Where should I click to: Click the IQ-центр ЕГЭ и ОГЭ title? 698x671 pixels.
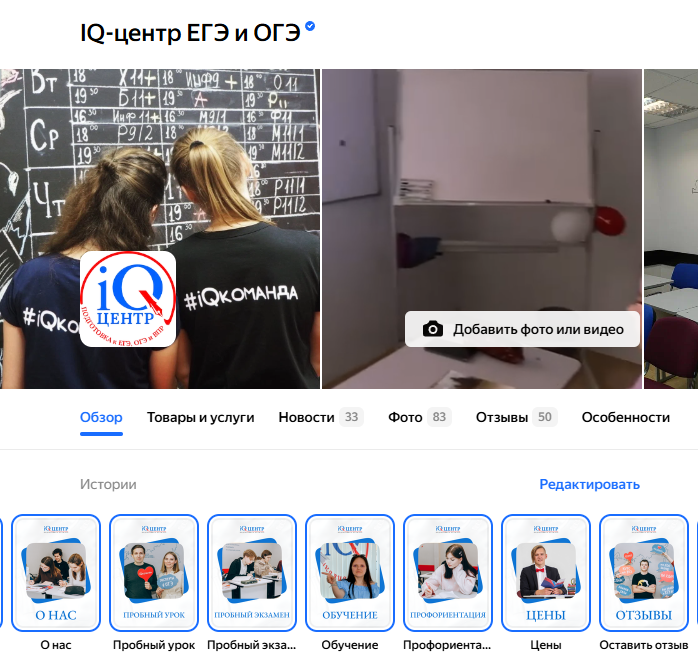point(190,33)
